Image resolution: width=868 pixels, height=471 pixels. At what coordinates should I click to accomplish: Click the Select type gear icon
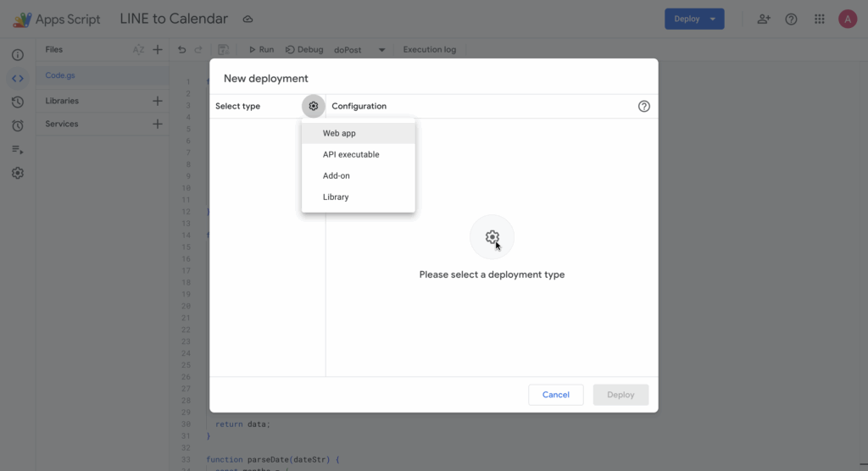pyautogui.click(x=314, y=106)
